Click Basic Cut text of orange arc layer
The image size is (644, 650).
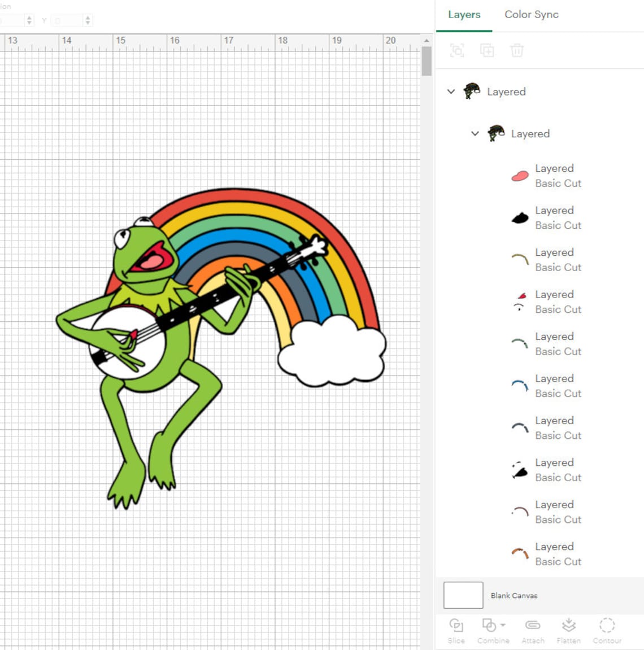click(x=558, y=561)
